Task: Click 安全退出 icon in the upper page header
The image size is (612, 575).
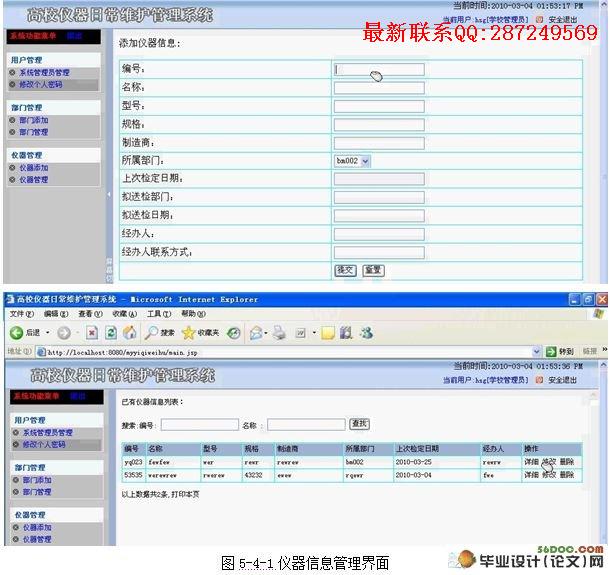Action: click(539, 20)
